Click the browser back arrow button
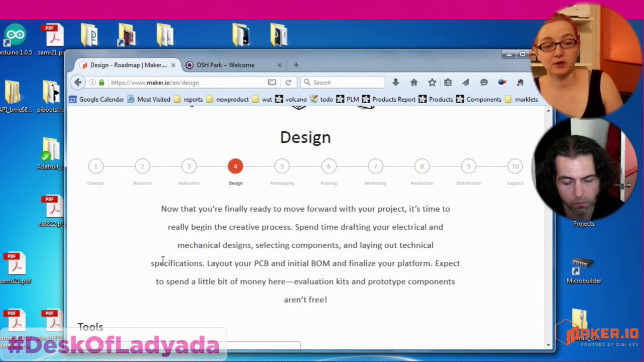This screenshot has height=362, width=644. pos(77,82)
